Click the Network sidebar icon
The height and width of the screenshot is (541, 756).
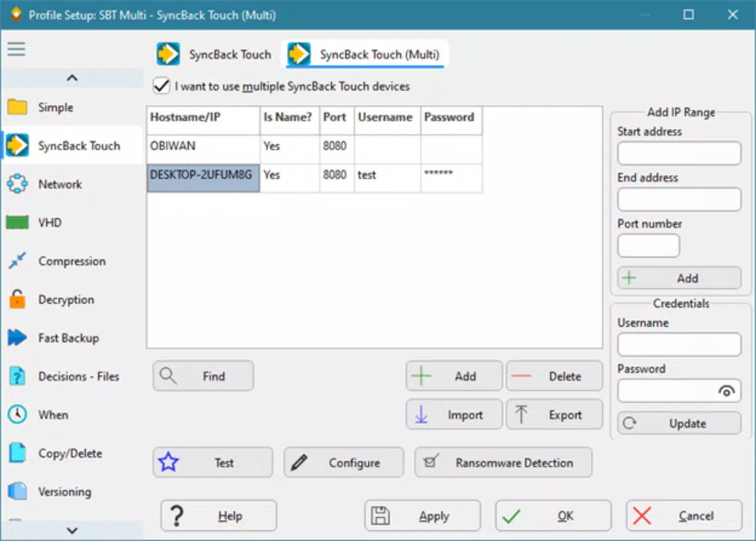tap(18, 184)
